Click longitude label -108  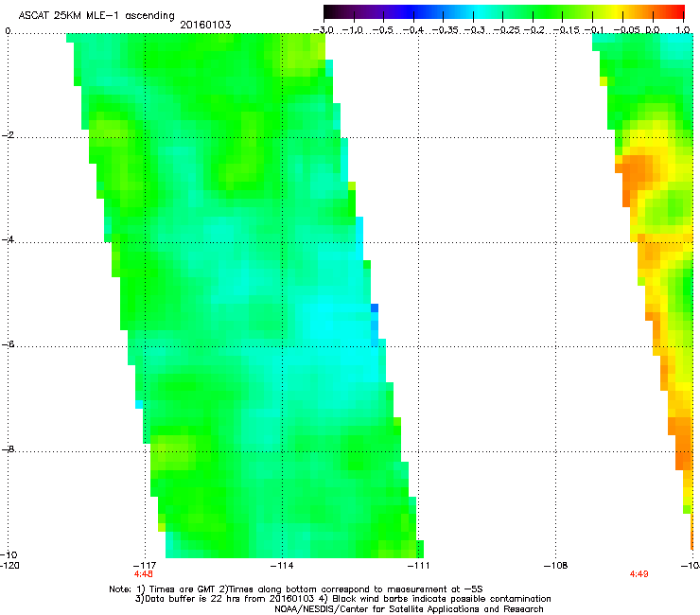tap(556, 566)
